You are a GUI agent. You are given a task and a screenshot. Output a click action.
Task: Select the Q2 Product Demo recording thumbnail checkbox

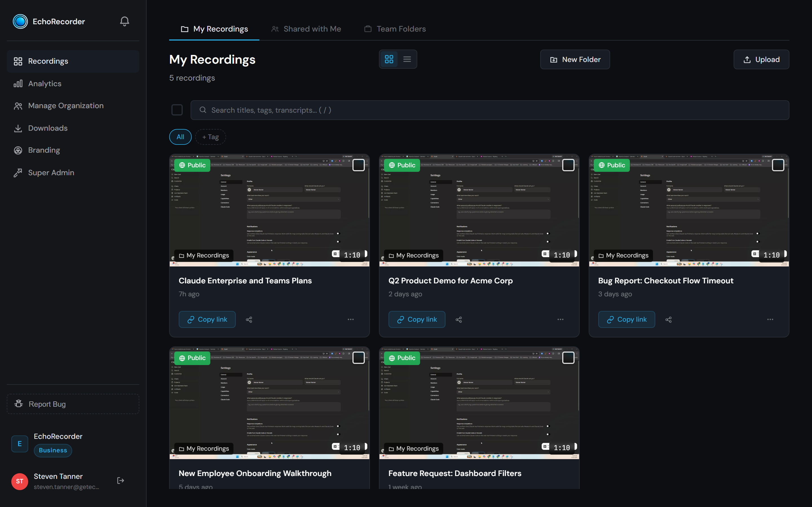coord(568,165)
